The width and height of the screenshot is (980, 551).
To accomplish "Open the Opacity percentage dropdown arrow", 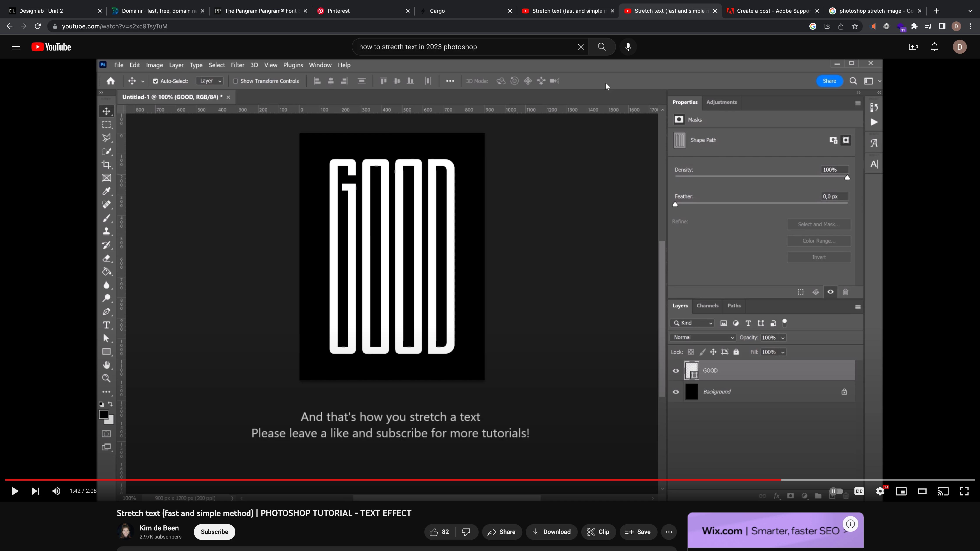I will (783, 338).
